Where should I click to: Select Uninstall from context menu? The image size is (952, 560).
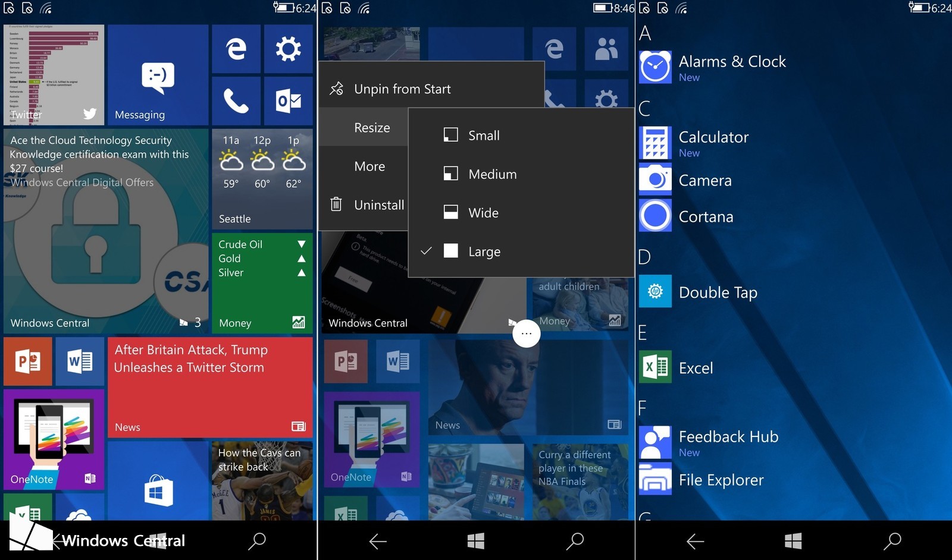tap(378, 205)
